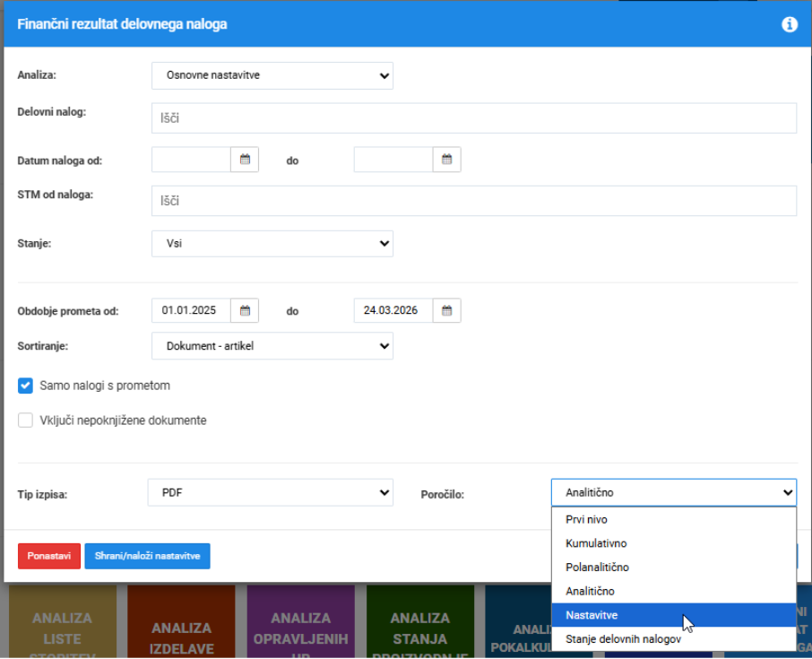
Task: Uncheck Samo nalogi s prometom checkbox
Action: [x=25, y=386]
